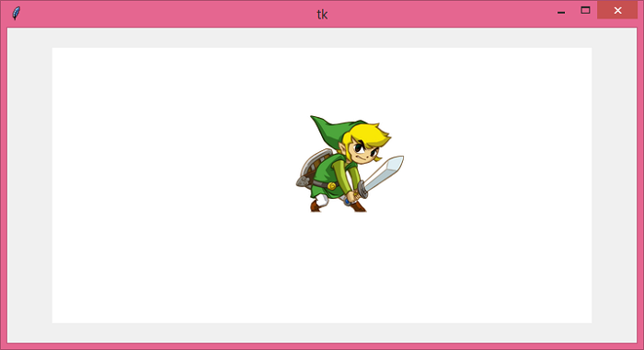Click the "tk" window title text

(322, 15)
